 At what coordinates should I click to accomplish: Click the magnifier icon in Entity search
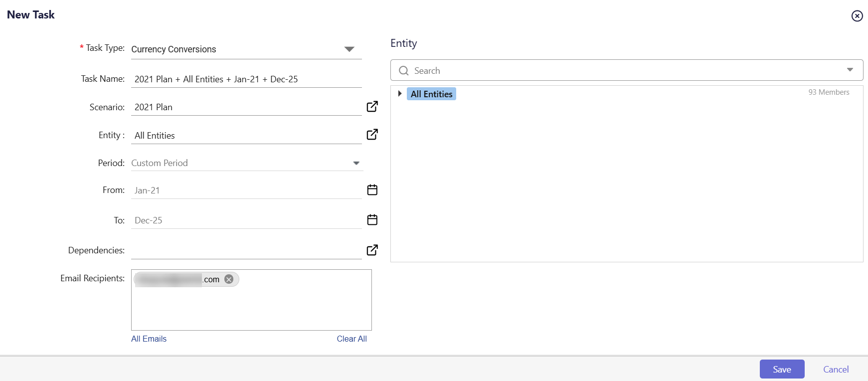[403, 71]
